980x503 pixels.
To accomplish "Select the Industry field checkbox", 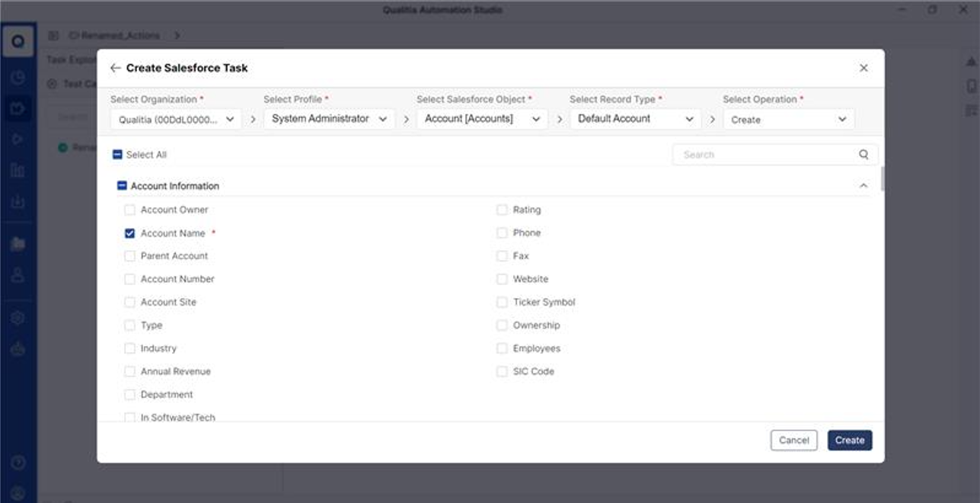I will [x=129, y=348].
